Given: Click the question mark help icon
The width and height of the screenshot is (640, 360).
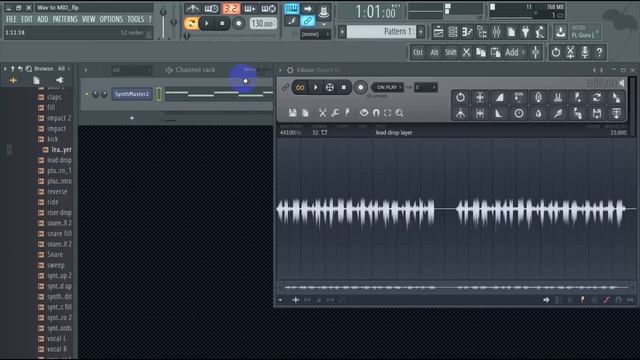Looking at the screenshot, I should [599, 52].
